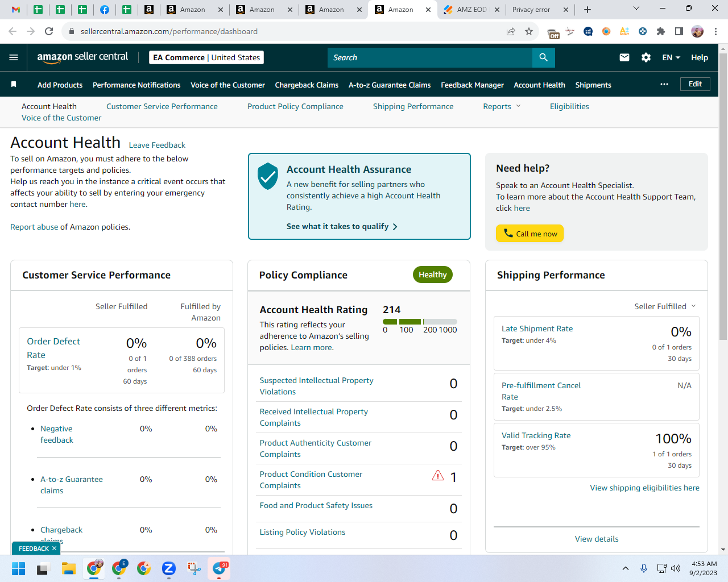The image size is (728, 582).
Task: Open the View details link in Shipping Performance
Action: pos(597,539)
